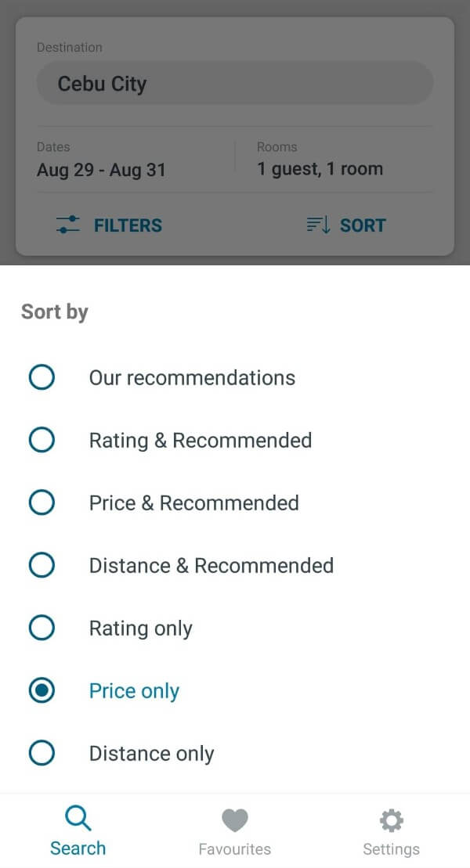The width and height of the screenshot is (470, 868).
Task: Open the FILTERS text button
Action: 128,225
